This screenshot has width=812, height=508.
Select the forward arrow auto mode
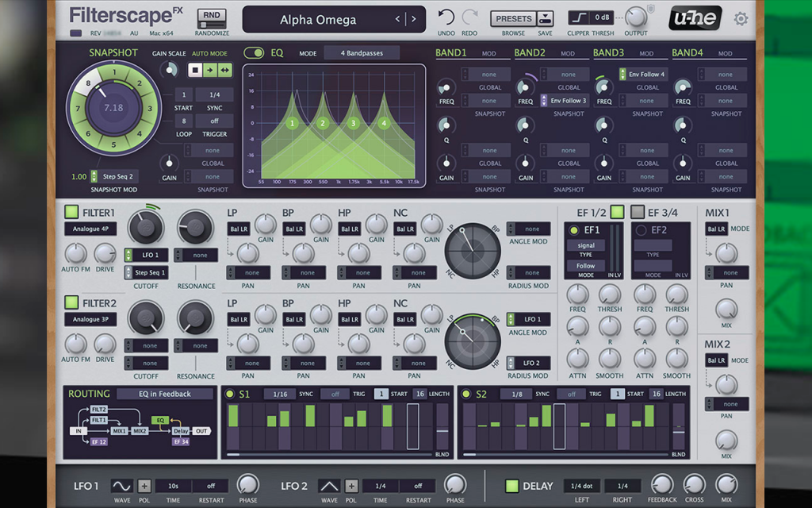209,70
